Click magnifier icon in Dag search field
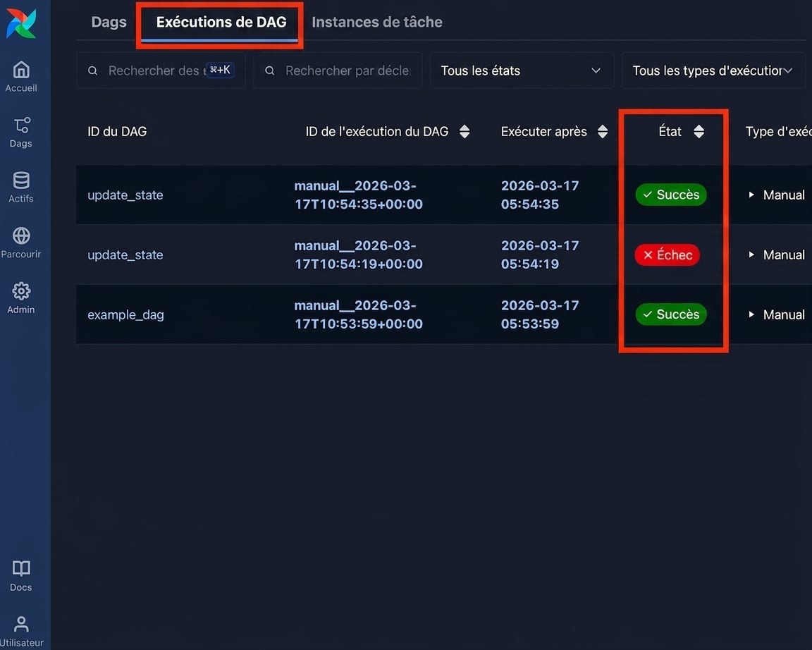Viewport: 812px width, 650px height. pos(93,70)
